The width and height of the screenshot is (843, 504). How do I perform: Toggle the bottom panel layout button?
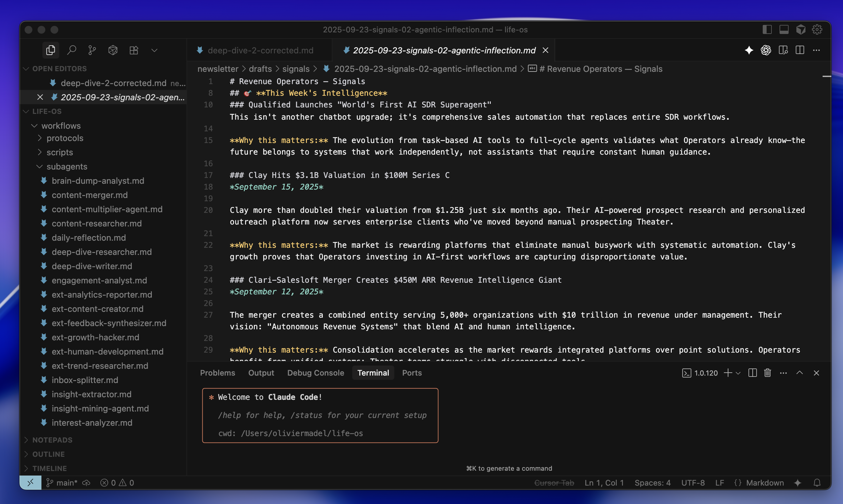click(x=784, y=29)
